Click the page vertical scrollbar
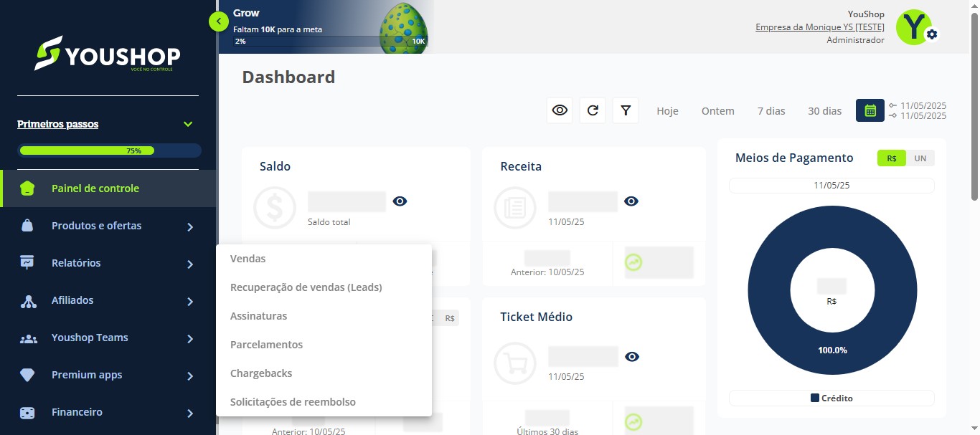This screenshot has width=980, height=435. 974,107
